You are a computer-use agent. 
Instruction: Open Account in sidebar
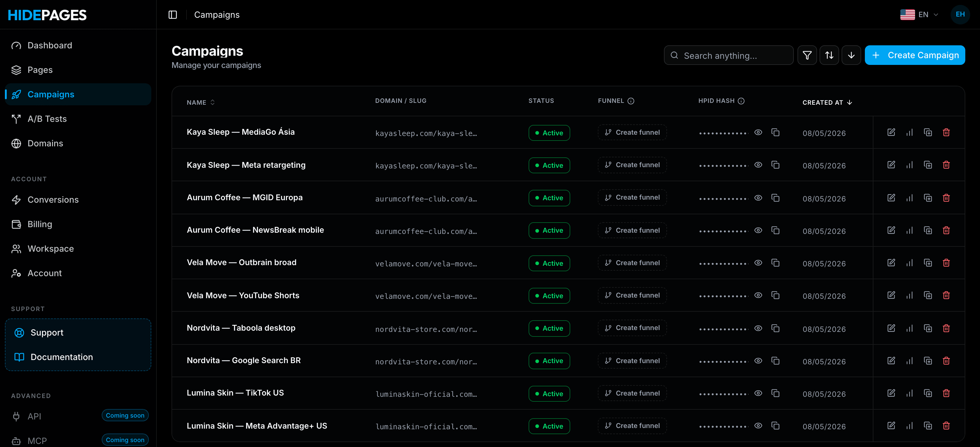tap(78, 273)
